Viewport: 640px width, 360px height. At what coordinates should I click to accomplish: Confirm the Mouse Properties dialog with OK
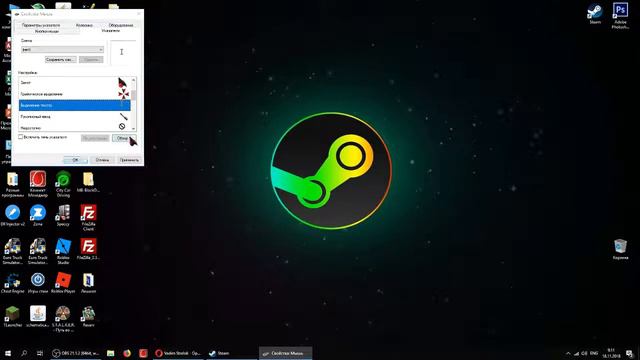tap(76, 160)
